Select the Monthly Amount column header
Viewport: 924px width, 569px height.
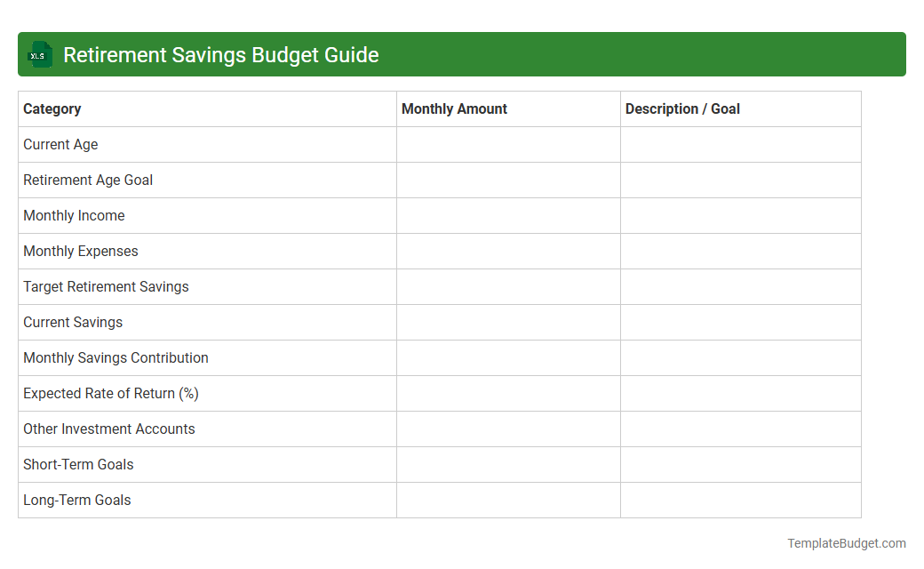454,108
